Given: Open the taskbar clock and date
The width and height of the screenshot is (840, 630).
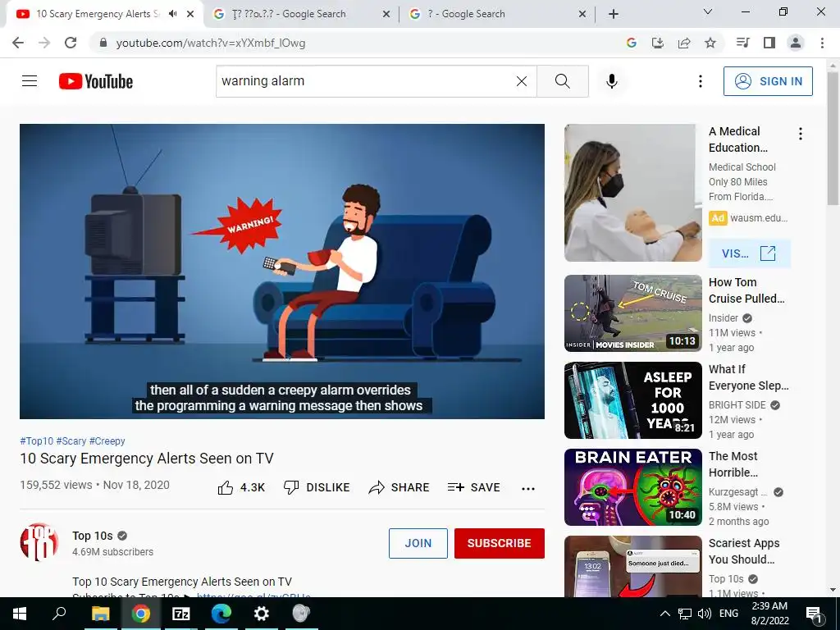Looking at the screenshot, I should [x=769, y=614].
